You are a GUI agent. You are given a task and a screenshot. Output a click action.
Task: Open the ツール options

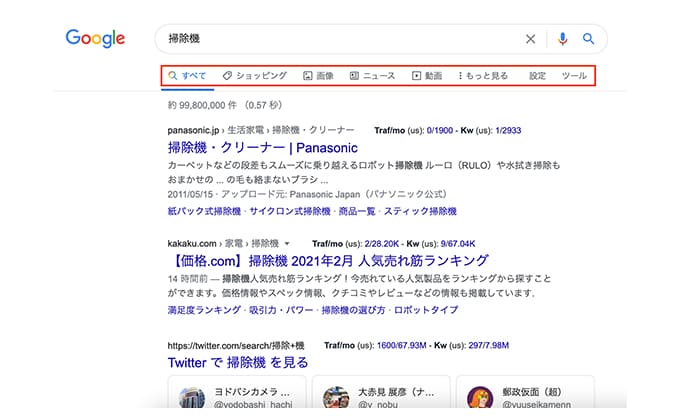(x=574, y=76)
